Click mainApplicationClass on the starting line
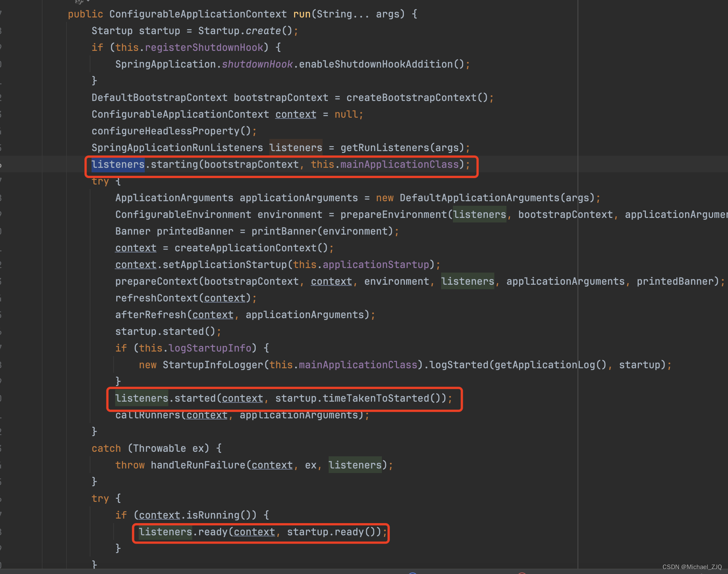 pyautogui.click(x=399, y=164)
